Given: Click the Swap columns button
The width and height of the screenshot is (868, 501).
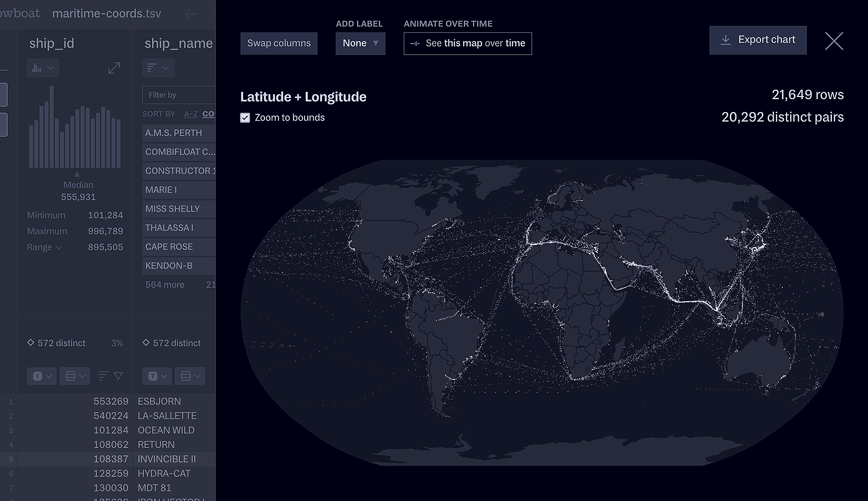Looking at the screenshot, I should [x=279, y=43].
